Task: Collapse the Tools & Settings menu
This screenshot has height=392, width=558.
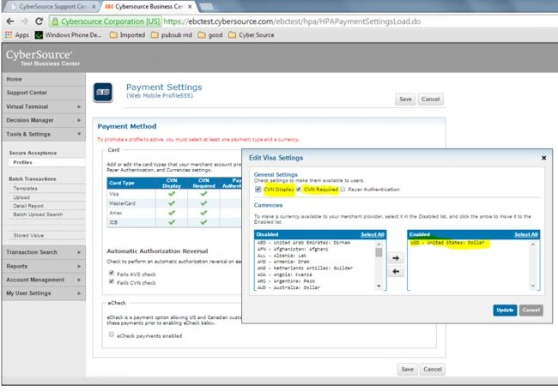Action: [44, 134]
